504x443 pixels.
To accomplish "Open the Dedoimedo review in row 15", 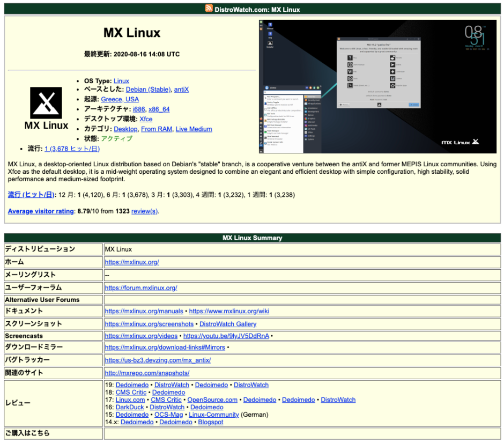I will click(132, 415).
